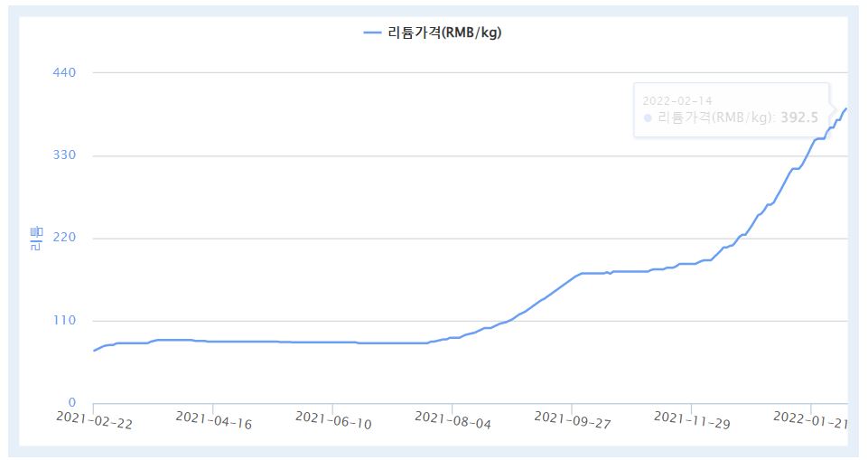Viewport: 868px width, 460px height.
Task: Click the vertical 리튬 y-axis title
Action: click(36, 239)
